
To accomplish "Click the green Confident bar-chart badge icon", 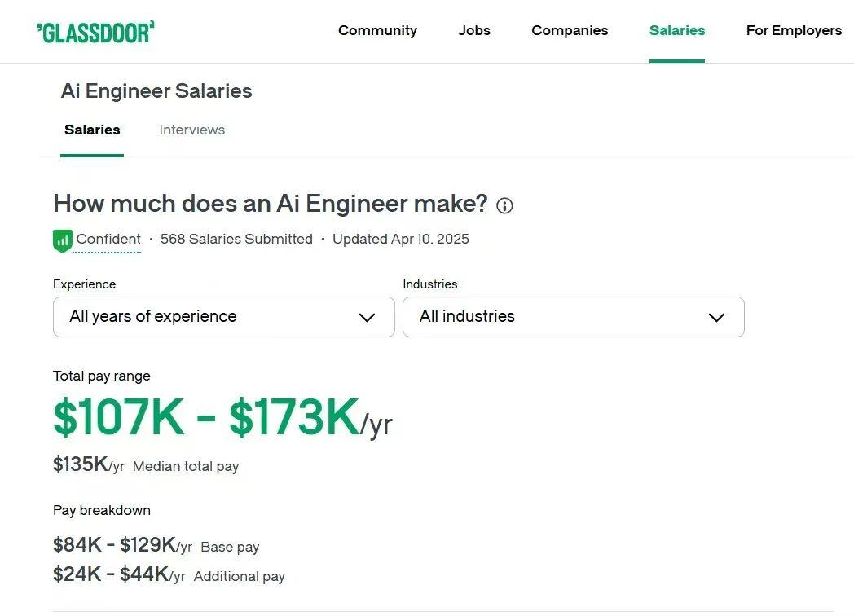I will (63, 240).
